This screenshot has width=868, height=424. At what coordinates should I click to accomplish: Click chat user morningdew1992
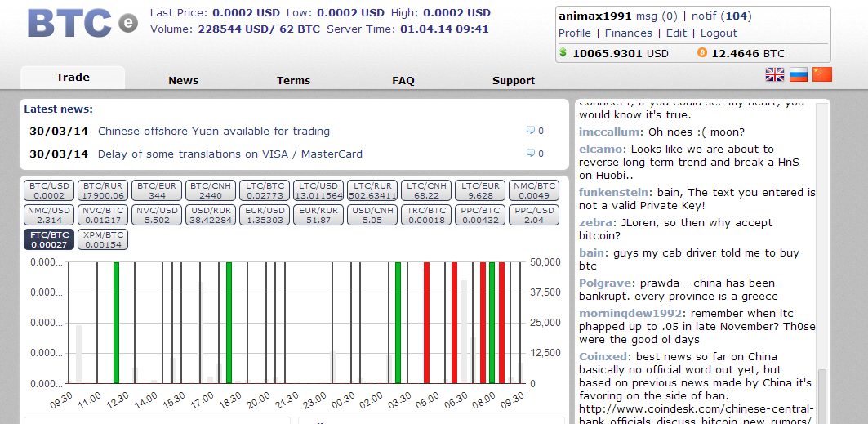tap(631, 313)
